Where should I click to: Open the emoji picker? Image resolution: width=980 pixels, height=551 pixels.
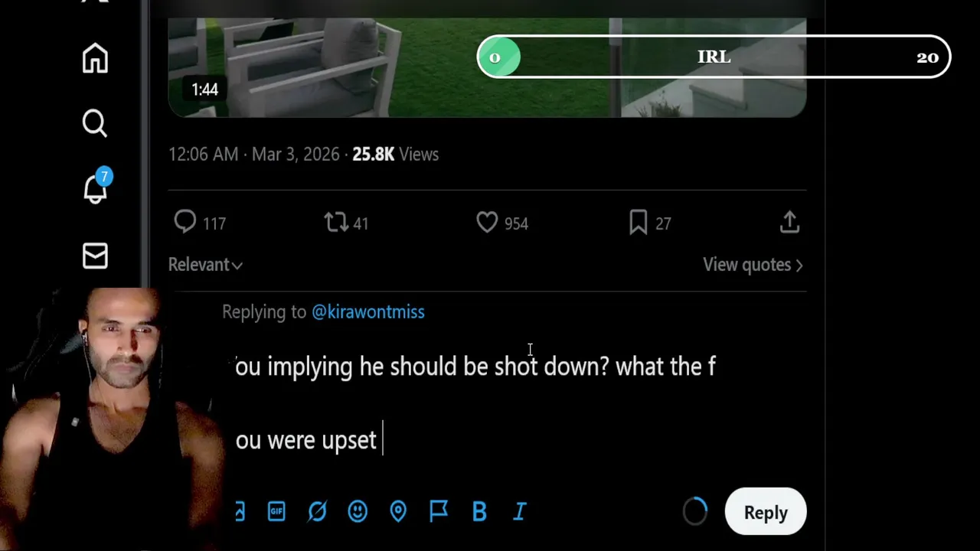[358, 511]
